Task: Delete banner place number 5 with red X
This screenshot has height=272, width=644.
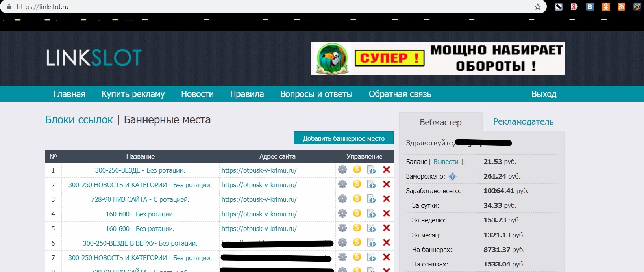Action: pyautogui.click(x=387, y=228)
